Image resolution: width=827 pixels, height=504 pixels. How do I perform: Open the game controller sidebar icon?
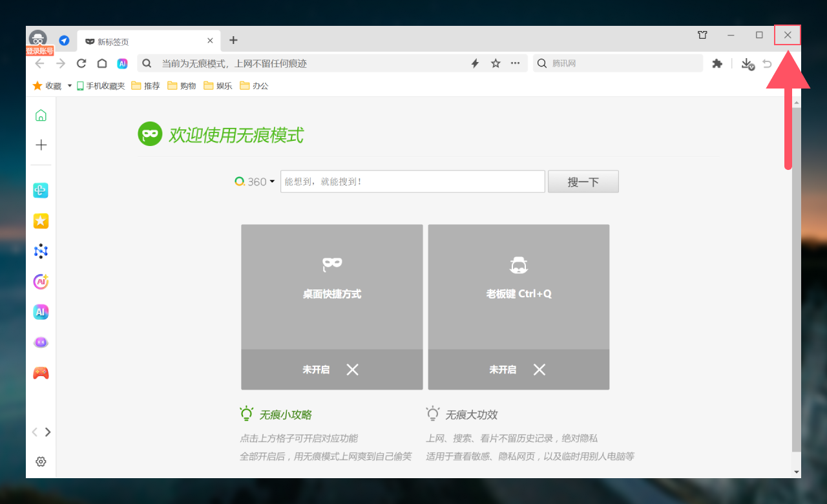coord(41,373)
